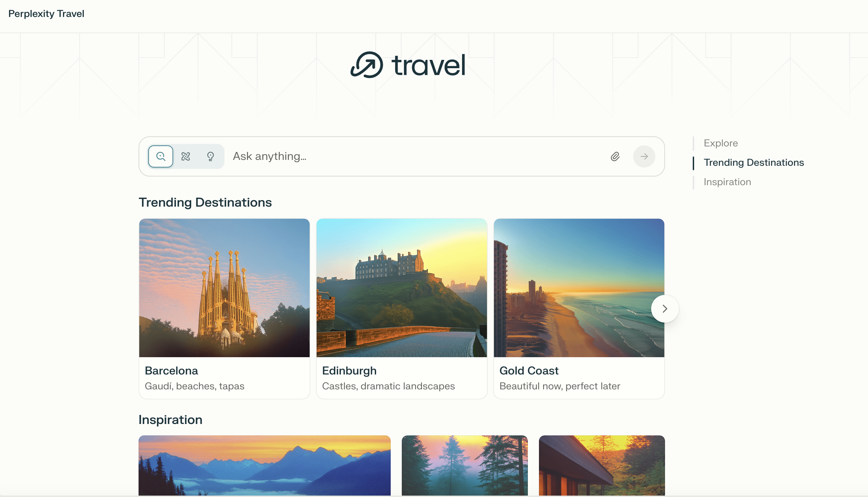
Task: Click 'Castles, dramatic landscapes' description
Action: click(388, 386)
